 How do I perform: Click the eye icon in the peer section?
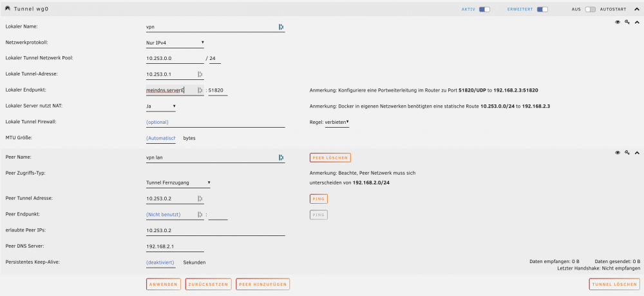point(618,153)
